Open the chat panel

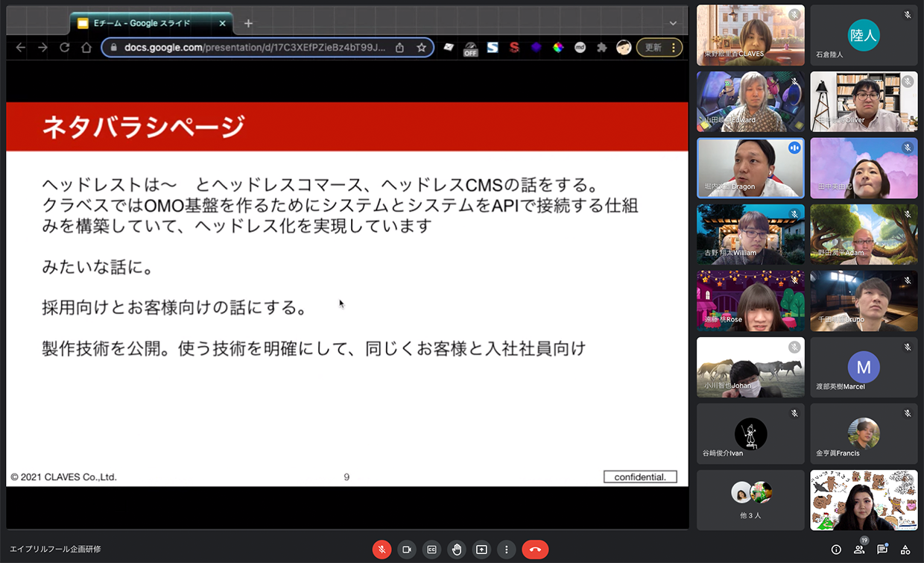pos(882,550)
